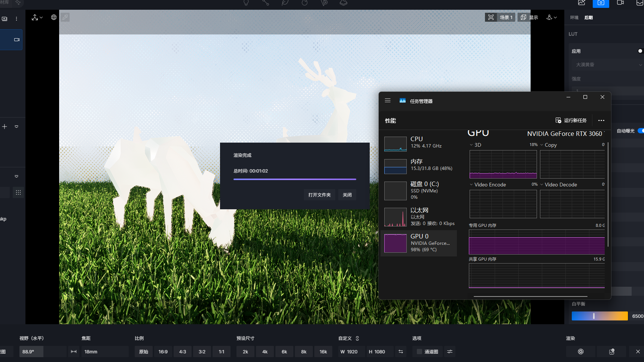The width and height of the screenshot is (644, 362).
Task: Open channel map settings sliders icon
Action: [450, 352]
